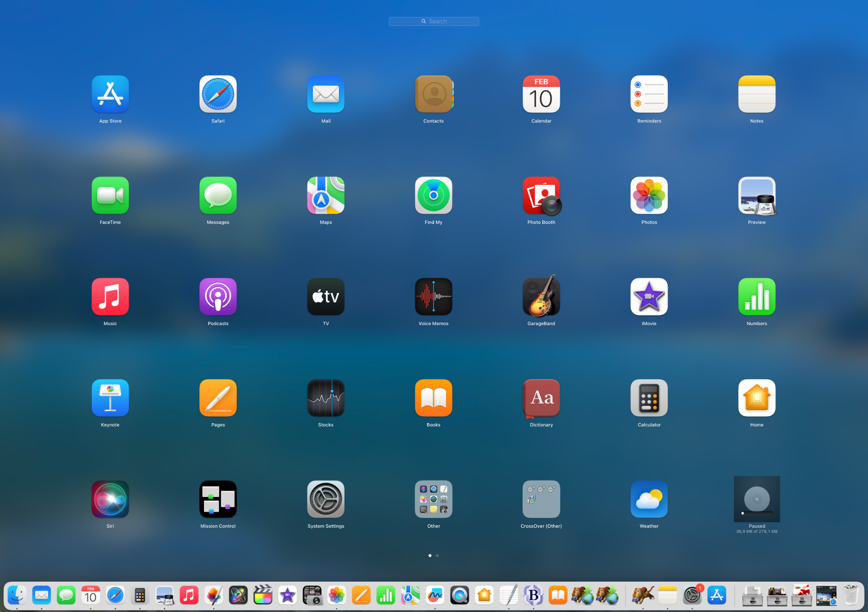Open Image Capture in the Dock
Viewport: 868px width, 612px height.
tap(312, 596)
